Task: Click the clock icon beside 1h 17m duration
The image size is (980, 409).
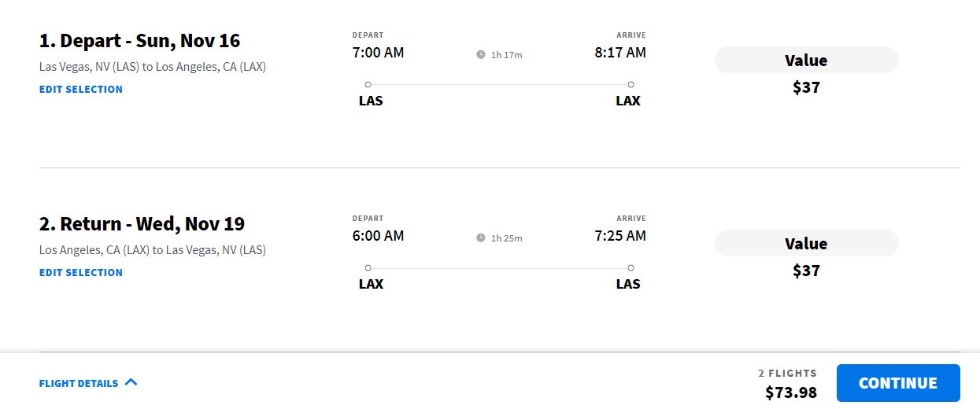Action: (x=481, y=55)
